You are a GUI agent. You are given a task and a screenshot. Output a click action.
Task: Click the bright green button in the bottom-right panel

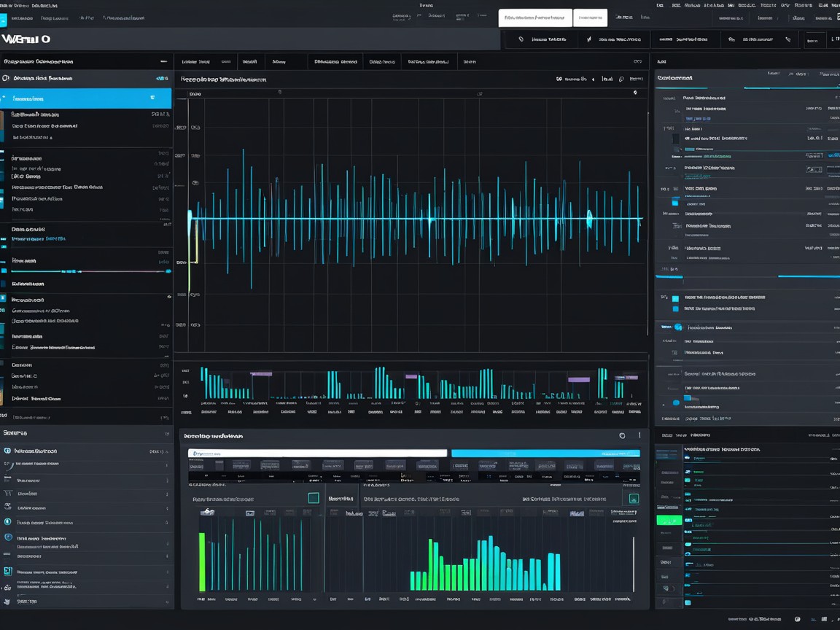(669, 520)
